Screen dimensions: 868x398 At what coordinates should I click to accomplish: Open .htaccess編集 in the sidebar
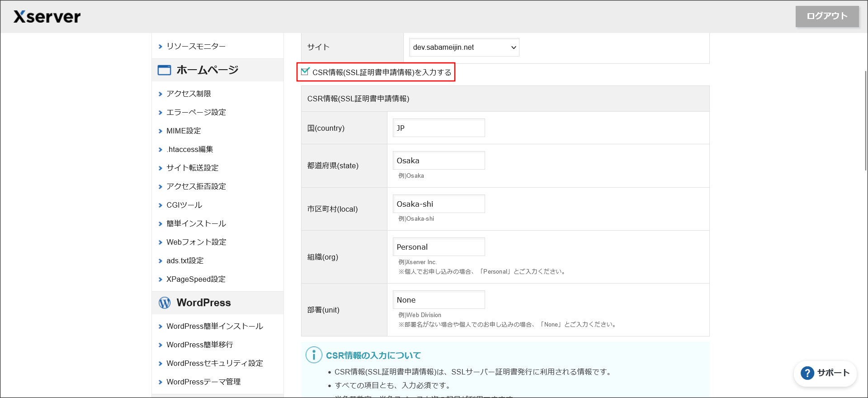189,149
